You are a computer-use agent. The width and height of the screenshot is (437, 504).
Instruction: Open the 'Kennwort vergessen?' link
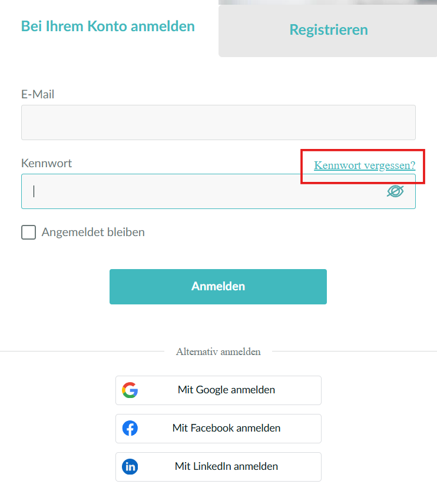(x=364, y=165)
